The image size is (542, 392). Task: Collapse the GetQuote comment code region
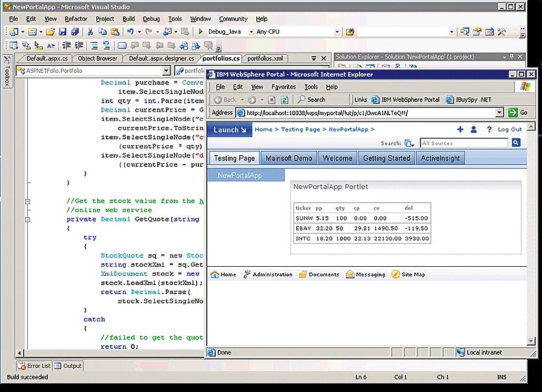point(27,201)
